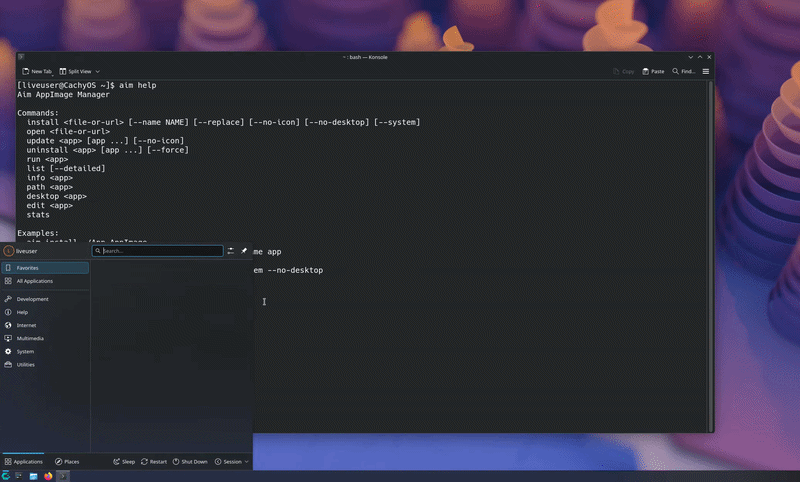Click Konsole vertical scrollbar
The height and width of the screenshot is (482, 800).
click(x=710, y=255)
